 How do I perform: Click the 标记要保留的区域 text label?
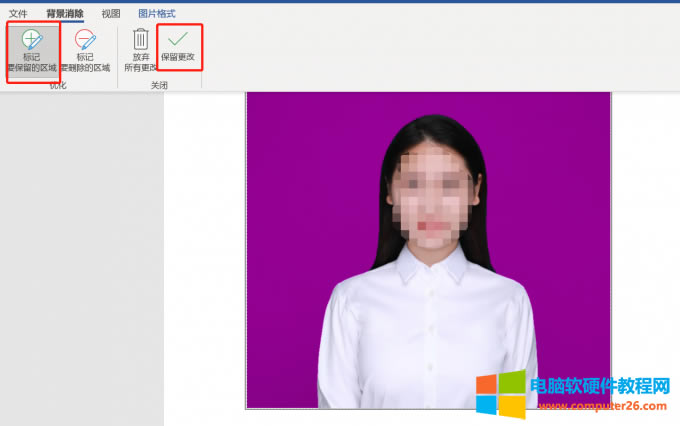pos(33,63)
